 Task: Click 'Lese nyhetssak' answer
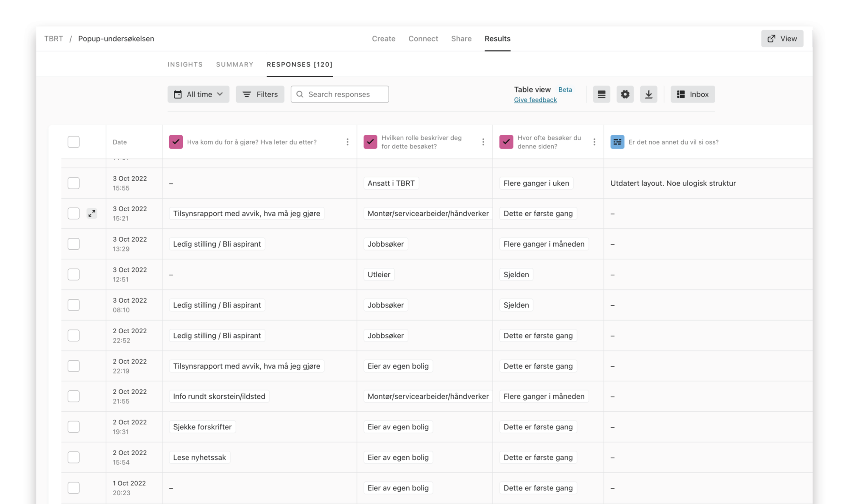199,457
